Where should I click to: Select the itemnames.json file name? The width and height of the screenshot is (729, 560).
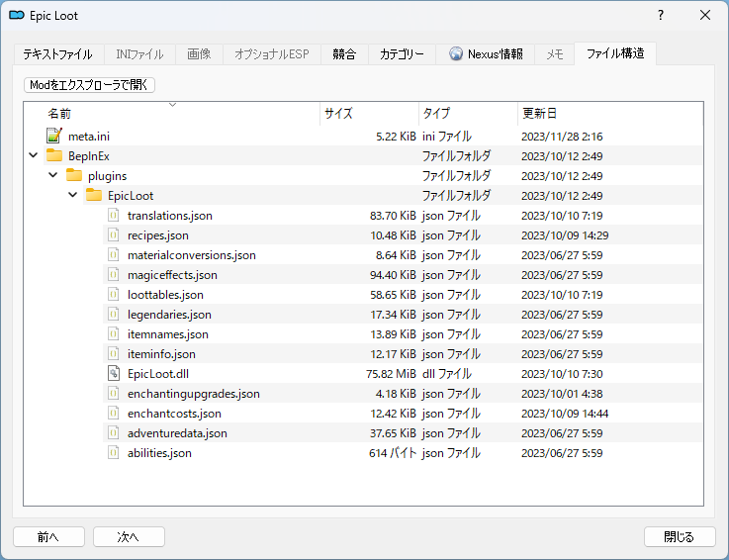coord(168,334)
